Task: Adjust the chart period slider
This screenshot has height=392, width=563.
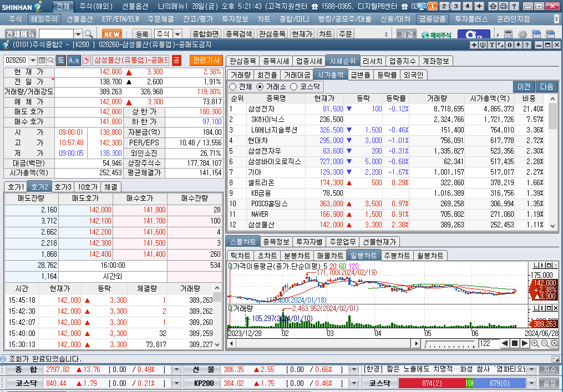Action: pyautogui.click(x=449, y=344)
